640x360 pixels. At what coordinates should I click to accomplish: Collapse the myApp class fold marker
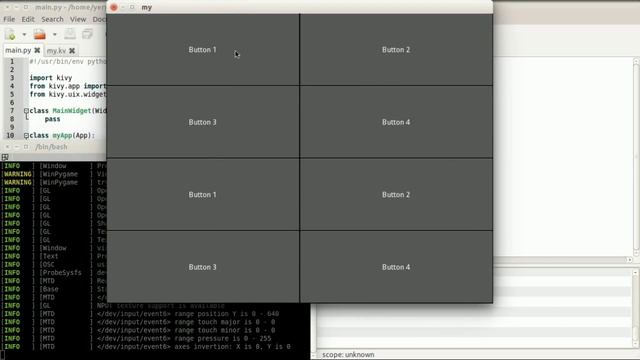26,136
